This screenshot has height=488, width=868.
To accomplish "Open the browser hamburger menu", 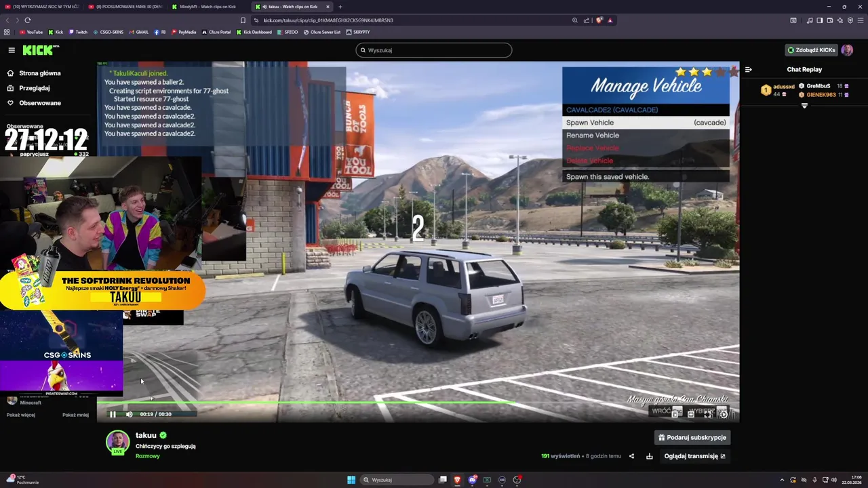I will (x=860, y=20).
